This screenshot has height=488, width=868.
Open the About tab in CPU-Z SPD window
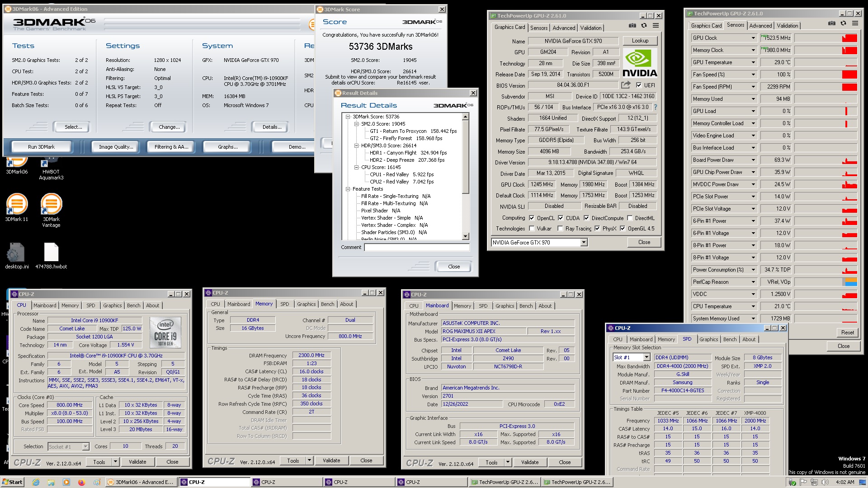(749, 339)
